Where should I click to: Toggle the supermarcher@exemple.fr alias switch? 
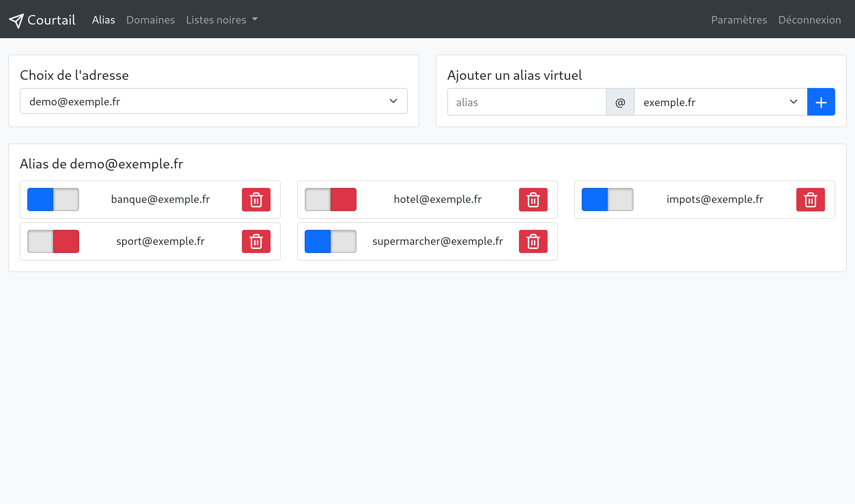[330, 241]
